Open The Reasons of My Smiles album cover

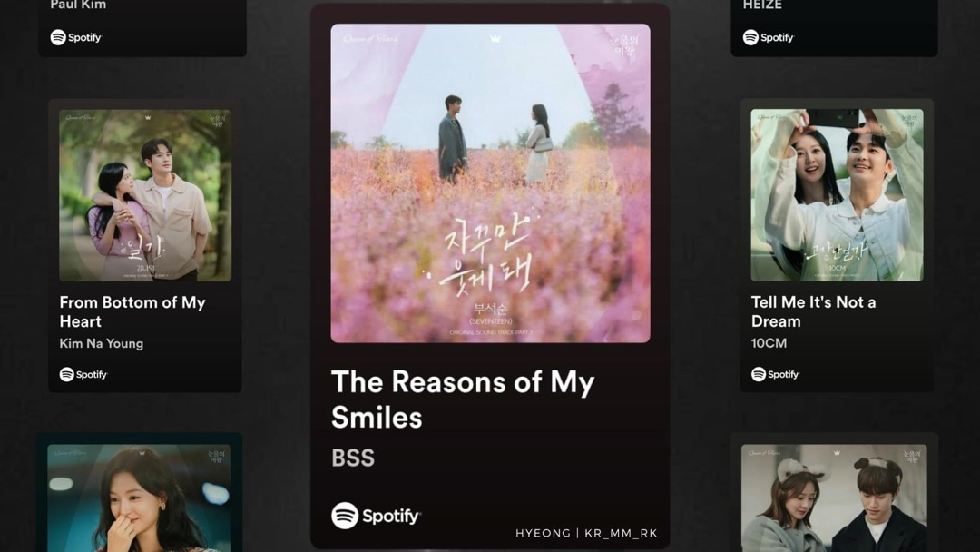490,183
